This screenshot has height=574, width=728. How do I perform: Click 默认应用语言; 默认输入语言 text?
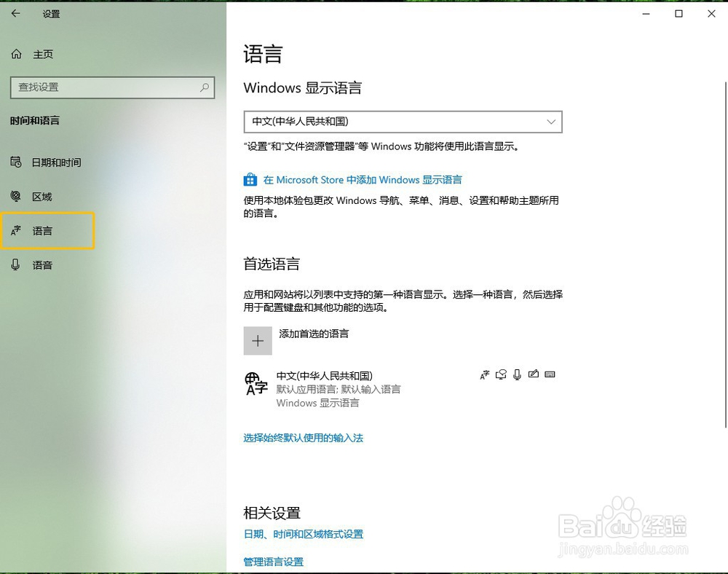[x=339, y=389]
